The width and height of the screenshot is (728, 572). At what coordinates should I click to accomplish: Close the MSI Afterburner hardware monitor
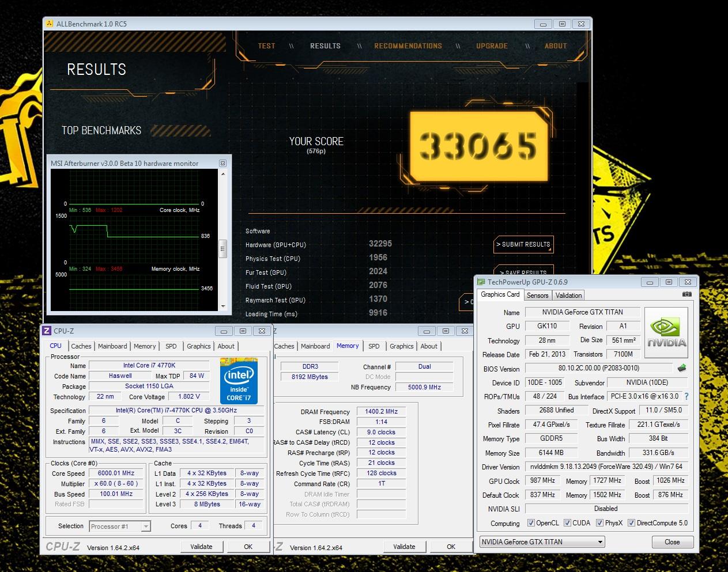(x=222, y=164)
